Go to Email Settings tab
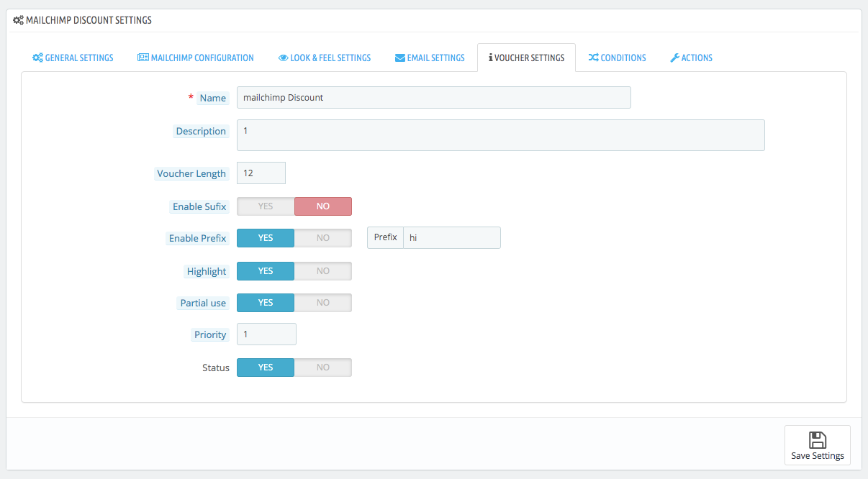 click(x=430, y=58)
